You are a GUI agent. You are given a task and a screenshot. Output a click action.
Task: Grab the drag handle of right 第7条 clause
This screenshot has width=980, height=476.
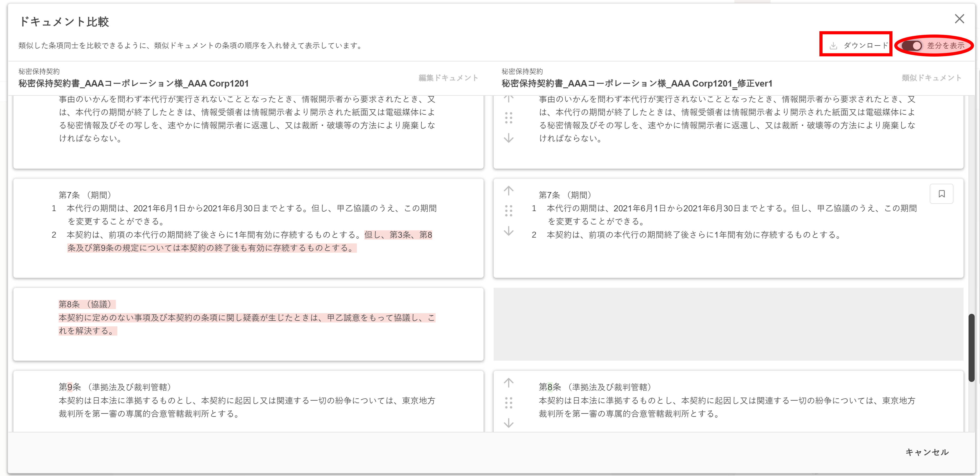click(509, 210)
